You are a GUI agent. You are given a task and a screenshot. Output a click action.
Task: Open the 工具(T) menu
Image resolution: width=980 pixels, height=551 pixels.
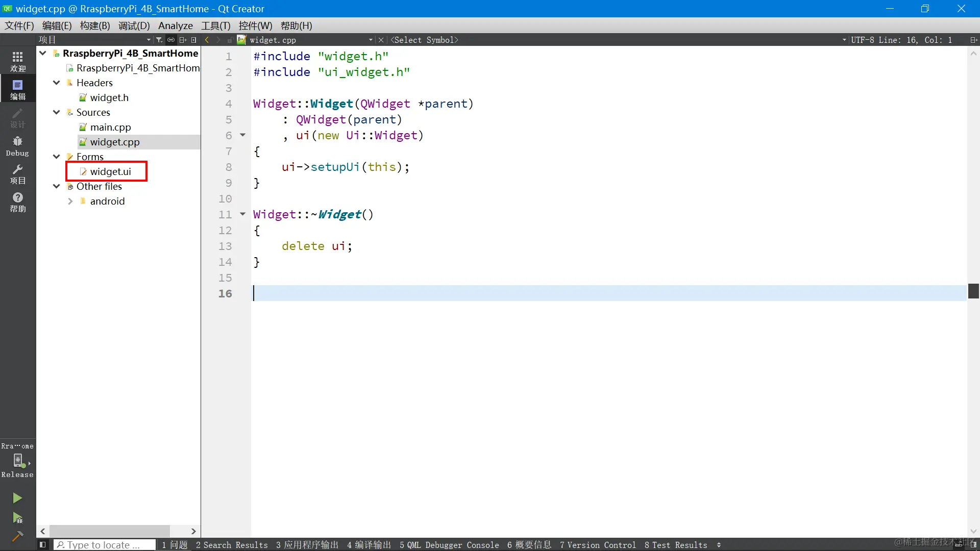click(216, 26)
